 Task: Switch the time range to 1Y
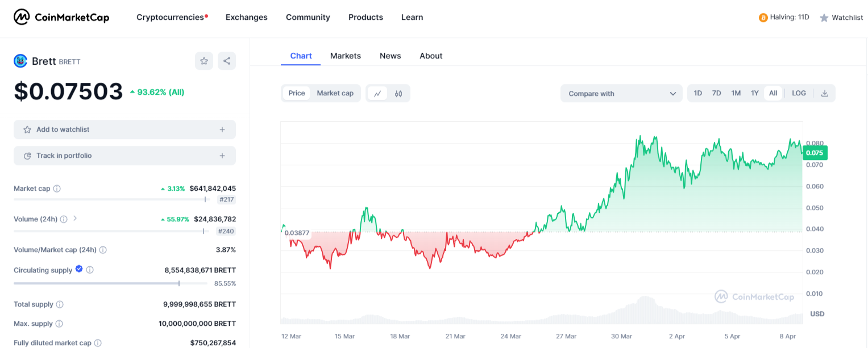tap(754, 93)
